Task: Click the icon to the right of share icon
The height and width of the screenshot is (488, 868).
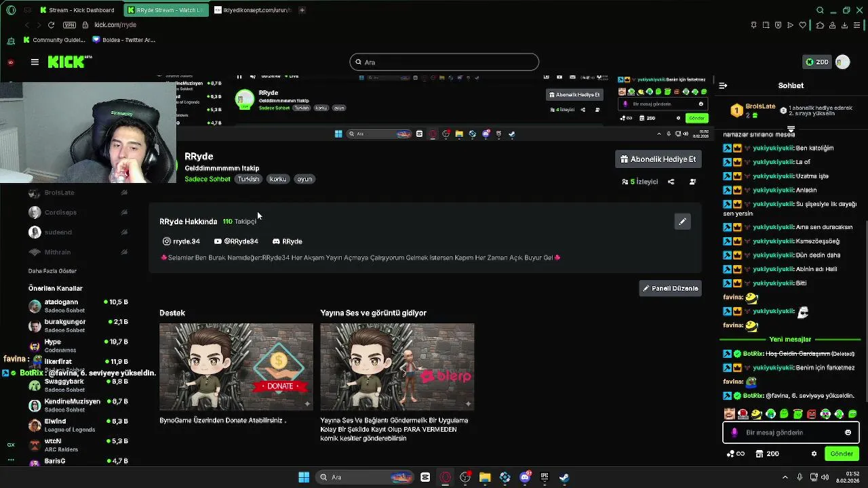Action: [692, 182]
